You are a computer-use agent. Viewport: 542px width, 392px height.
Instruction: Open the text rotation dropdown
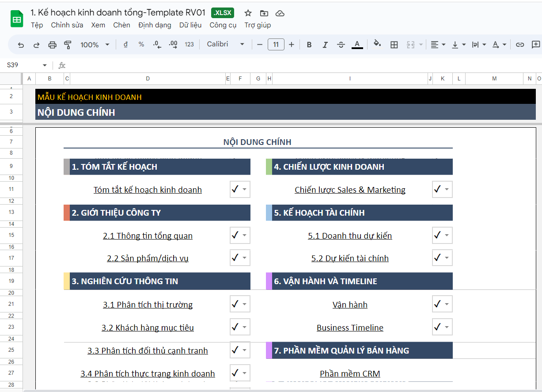pyautogui.click(x=500, y=45)
